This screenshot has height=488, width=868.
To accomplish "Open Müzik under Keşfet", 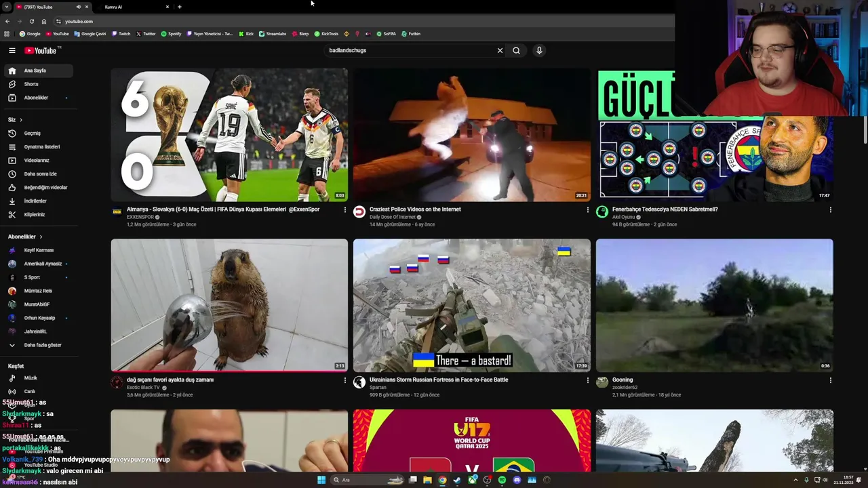I will point(39,378).
